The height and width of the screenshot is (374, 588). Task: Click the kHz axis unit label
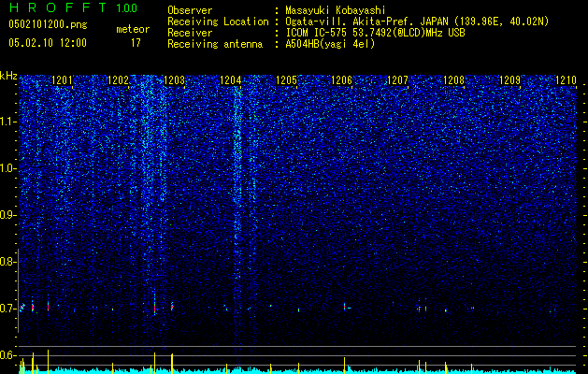(x=8, y=76)
